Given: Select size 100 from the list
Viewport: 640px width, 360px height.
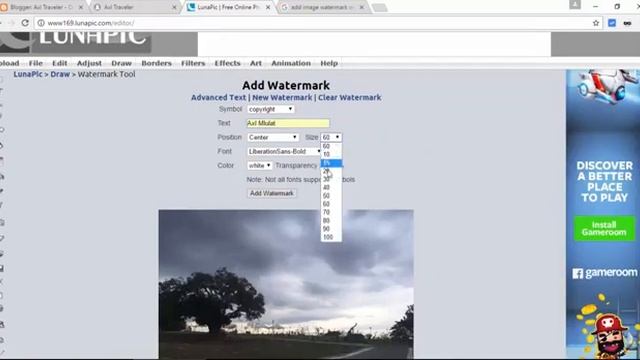Looking at the screenshot, I should point(331,237).
